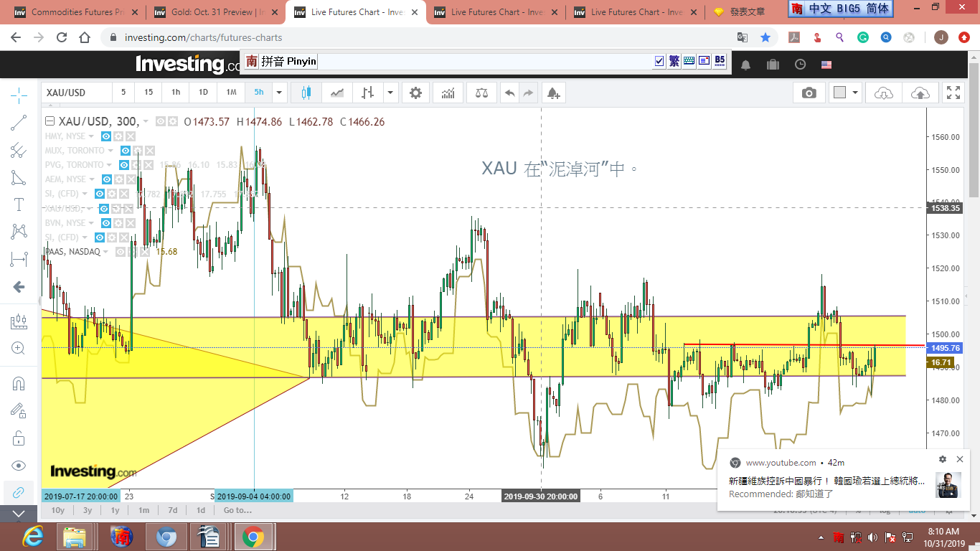The height and width of the screenshot is (551, 980).
Task: Open the recent history clock icon
Action: click(800, 65)
